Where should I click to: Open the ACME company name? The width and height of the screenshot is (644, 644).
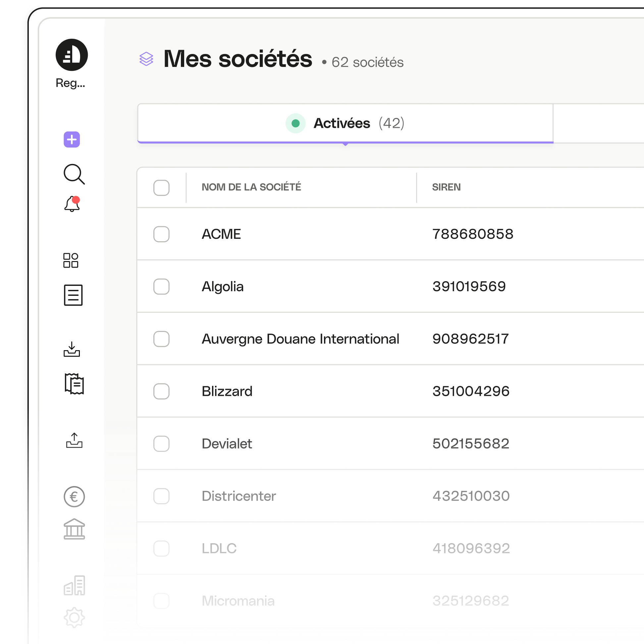click(x=221, y=234)
